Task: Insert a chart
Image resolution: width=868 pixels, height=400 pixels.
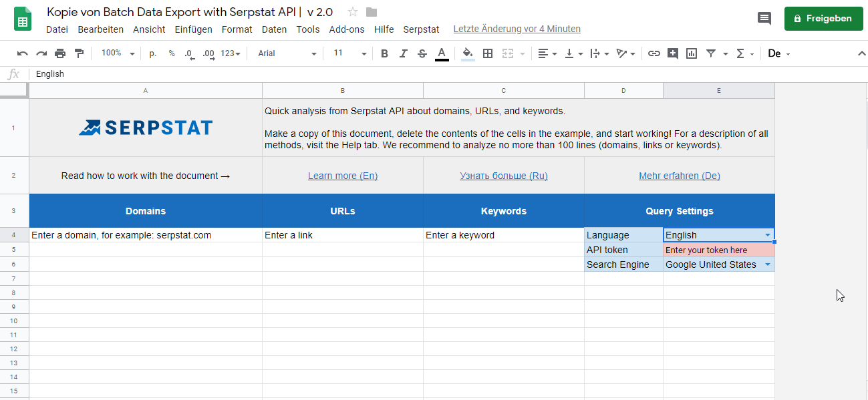Action: tap(692, 53)
